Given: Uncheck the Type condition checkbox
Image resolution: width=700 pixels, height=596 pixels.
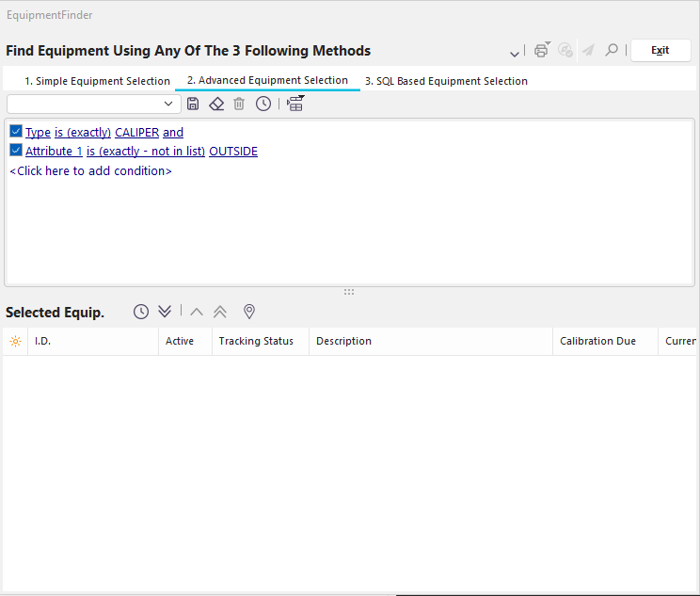Looking at the screenshot, I should pos(16,132).
